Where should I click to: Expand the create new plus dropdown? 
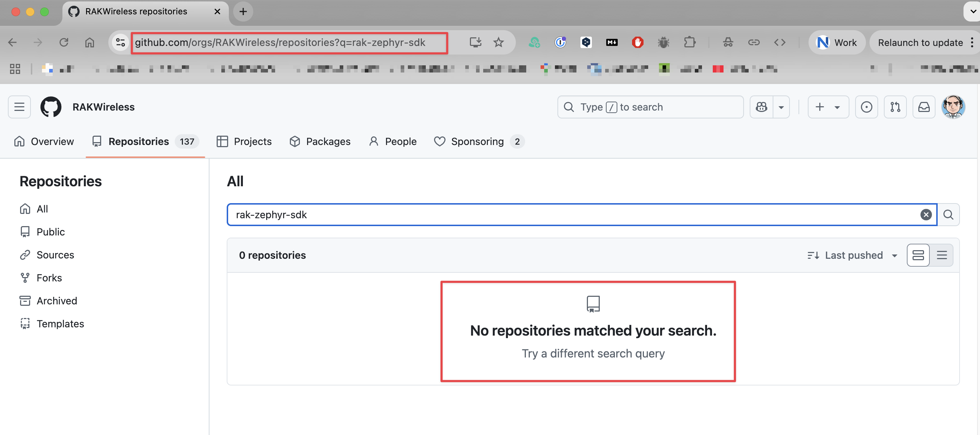pos(828,107)
